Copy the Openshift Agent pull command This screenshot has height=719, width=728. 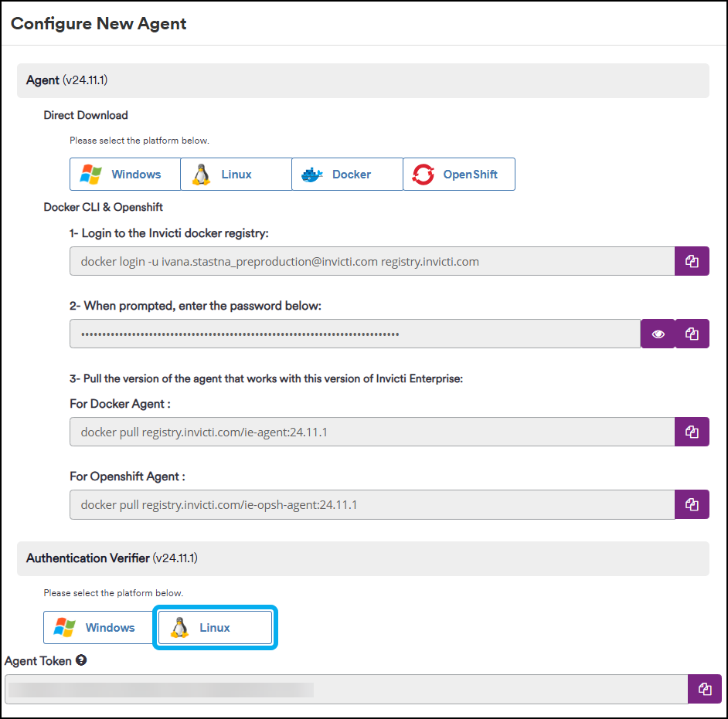point(692,504)
